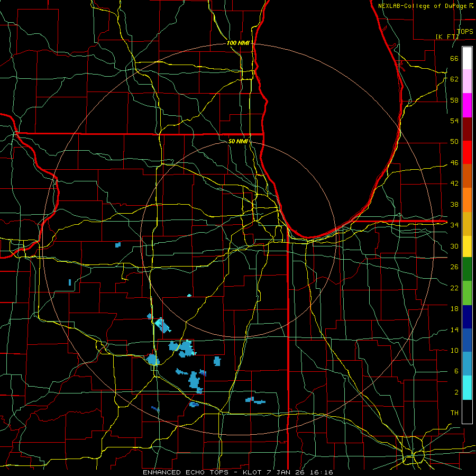The height and width of the screenshot is (476, 476).
Task: Select the dark green legend swatch
Action: 467,269
